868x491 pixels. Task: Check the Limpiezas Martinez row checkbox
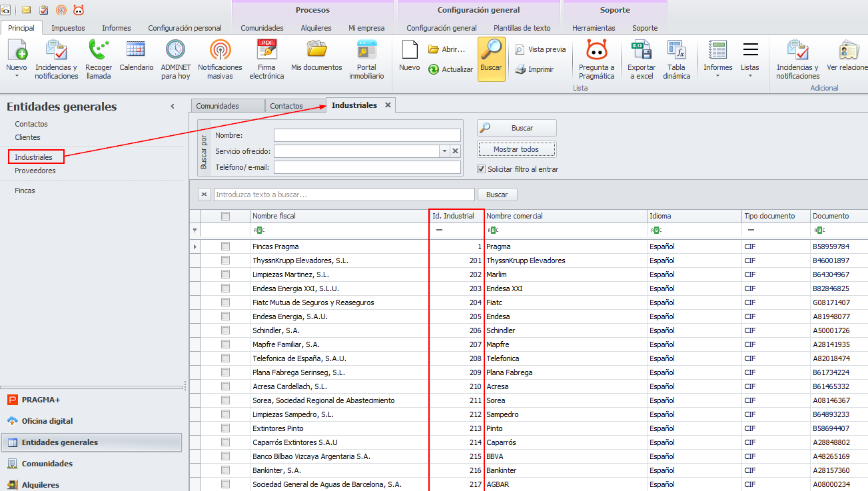click(x=226, y=274)
